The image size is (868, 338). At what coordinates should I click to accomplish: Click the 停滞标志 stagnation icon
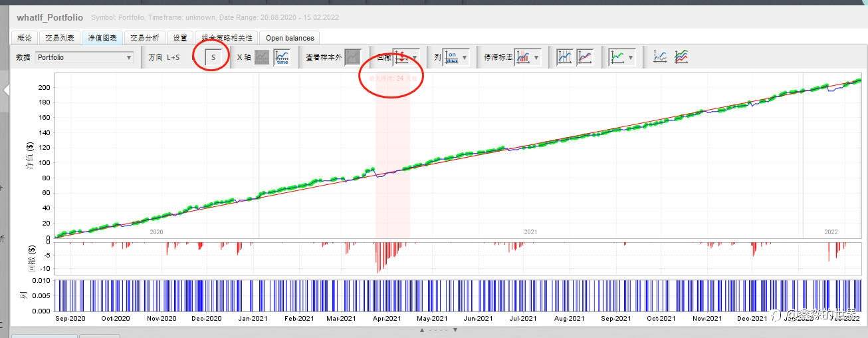(523, 57)
